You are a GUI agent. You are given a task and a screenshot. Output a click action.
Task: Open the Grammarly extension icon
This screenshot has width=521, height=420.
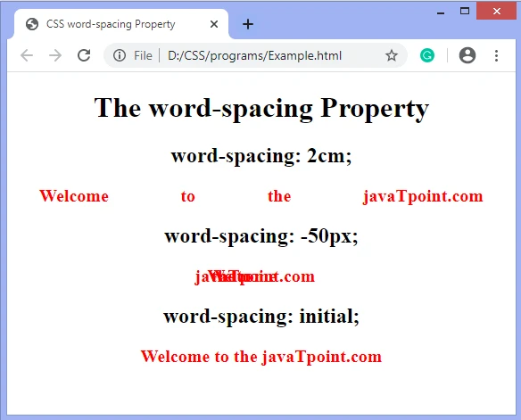click(x=427, y=55)
